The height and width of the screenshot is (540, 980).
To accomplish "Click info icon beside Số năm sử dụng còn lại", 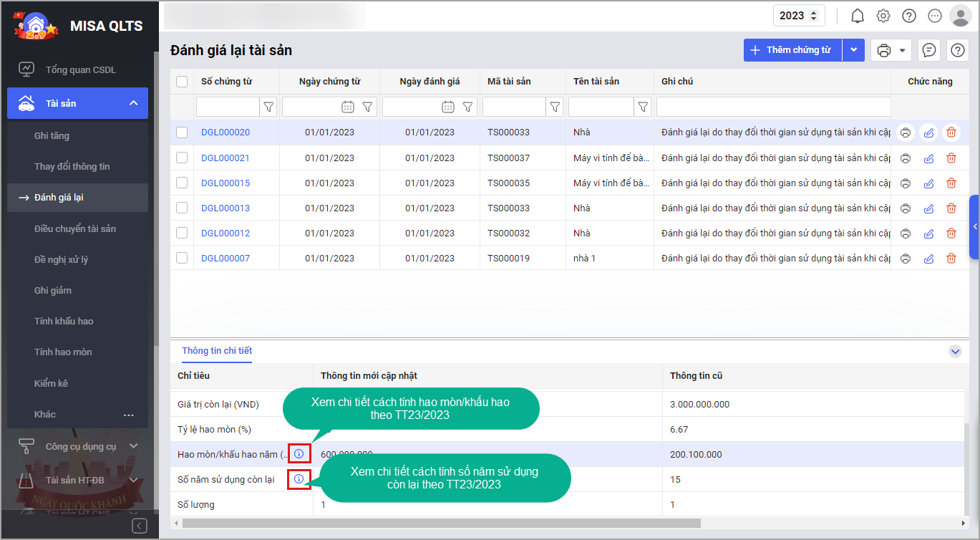I will pos(299,479).
